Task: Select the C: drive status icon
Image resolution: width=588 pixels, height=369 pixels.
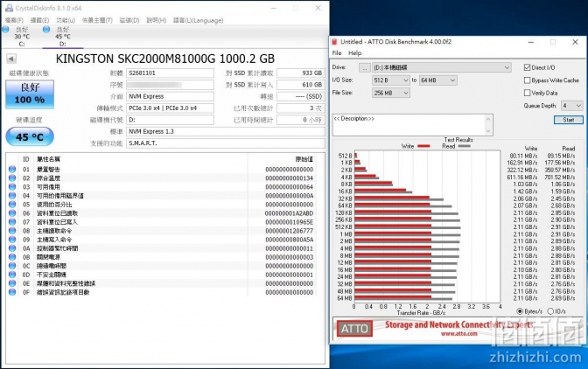Action: (x=5, y=30)
